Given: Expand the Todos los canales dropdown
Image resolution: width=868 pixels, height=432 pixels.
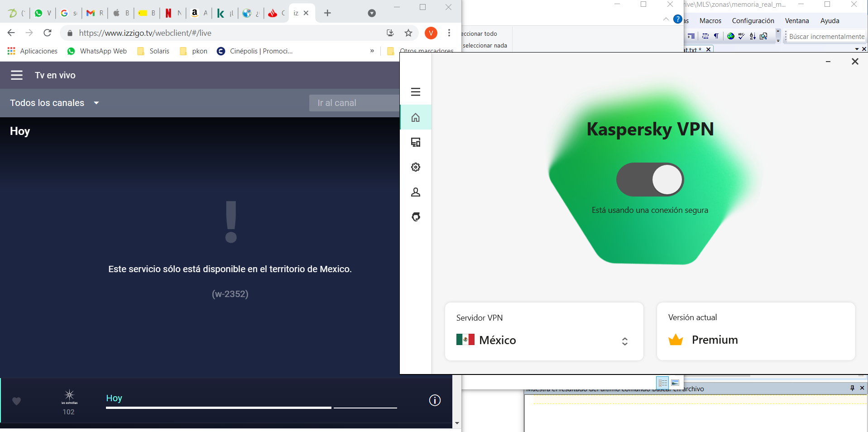Looking at the screenshot, I should point(55,103).
